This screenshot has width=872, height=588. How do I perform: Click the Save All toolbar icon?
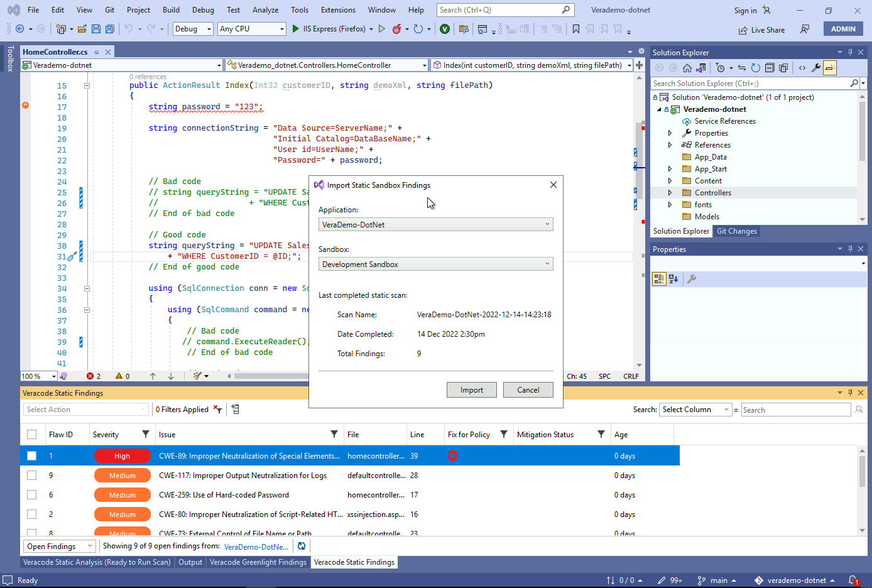pyautogui.click(x=110, y=29)
